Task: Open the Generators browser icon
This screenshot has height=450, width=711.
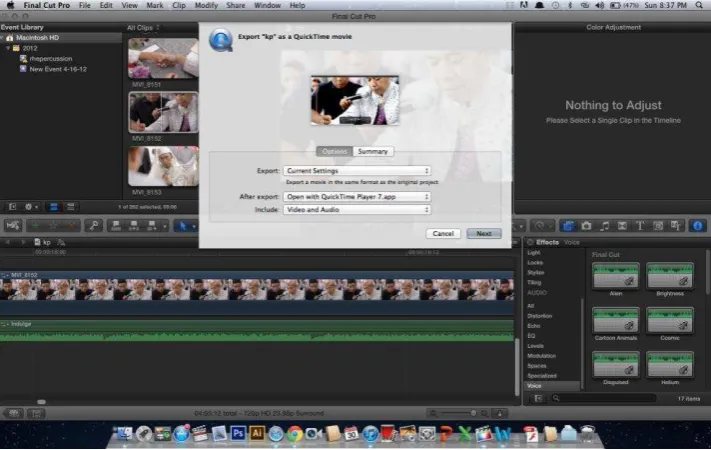Action: tap(657, 225)
